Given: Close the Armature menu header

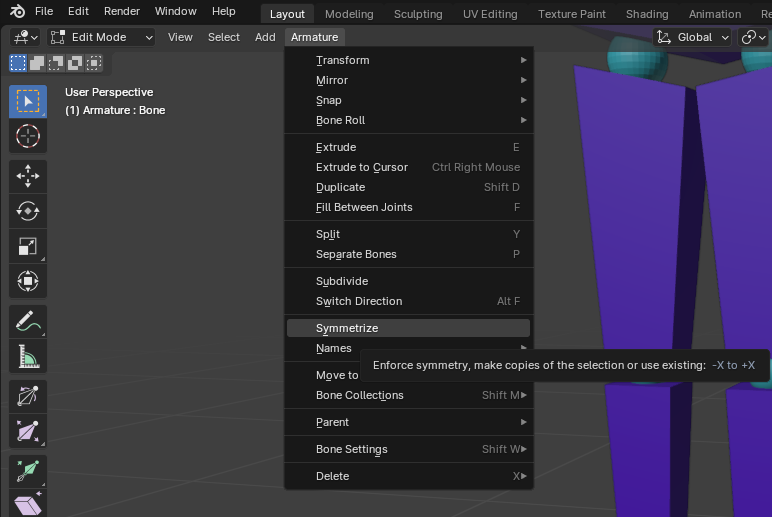Looking at the screenshot, I should (x=315, y=37).
